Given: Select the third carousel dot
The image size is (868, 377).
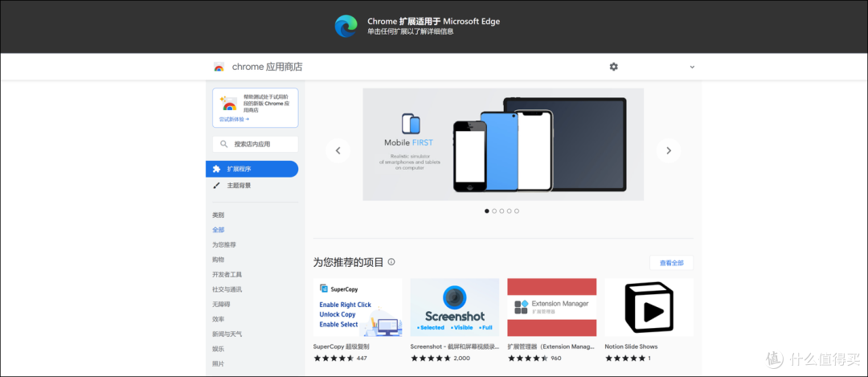Looking at the screenshot, I should (x=502, y=211).
